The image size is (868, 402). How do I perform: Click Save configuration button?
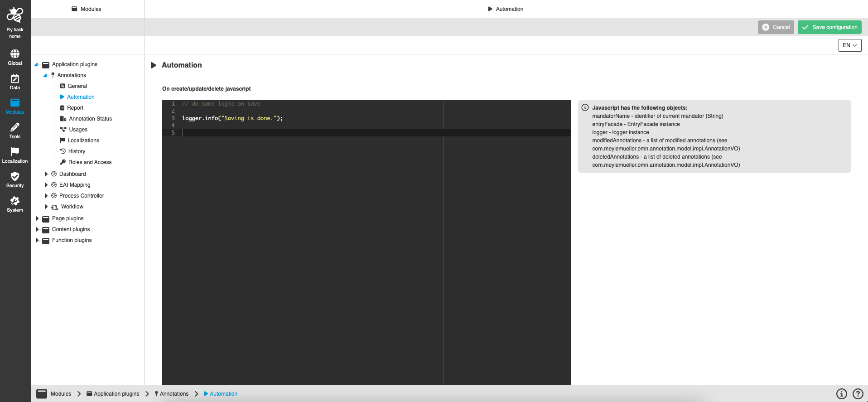(x=829, y=27)
